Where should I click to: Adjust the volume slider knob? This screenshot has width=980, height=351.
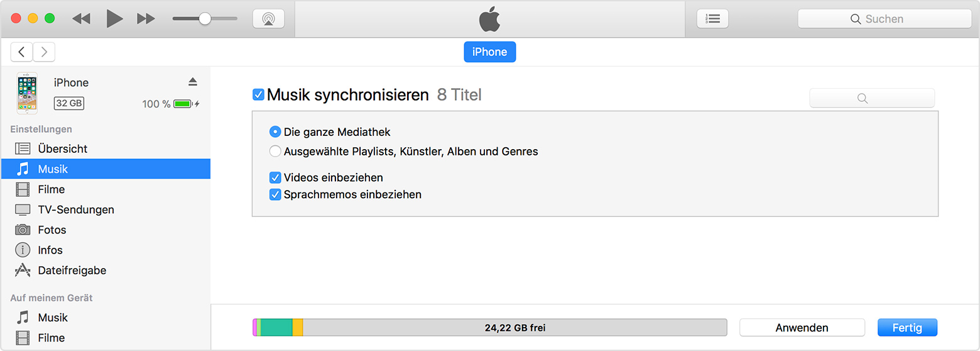click(x=205, y=19)
